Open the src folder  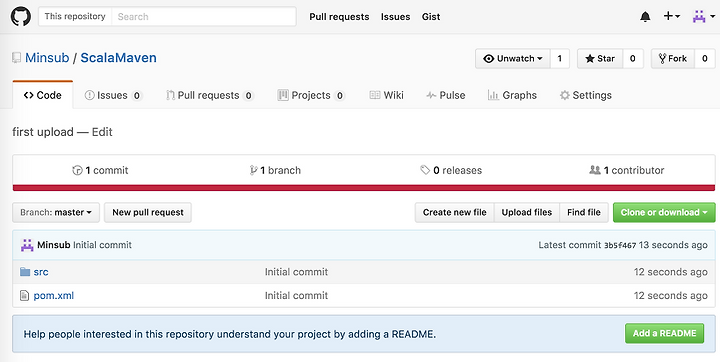[40, 272]
